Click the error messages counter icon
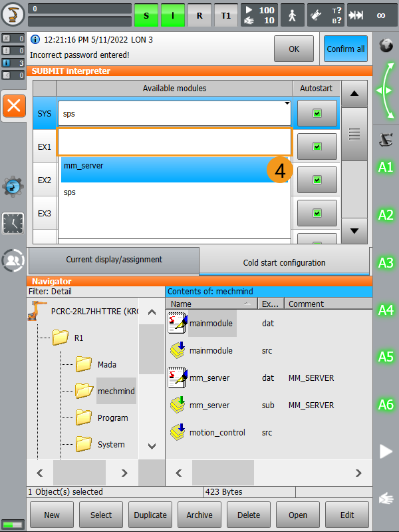399x532 pixels. tap(13, 39)
